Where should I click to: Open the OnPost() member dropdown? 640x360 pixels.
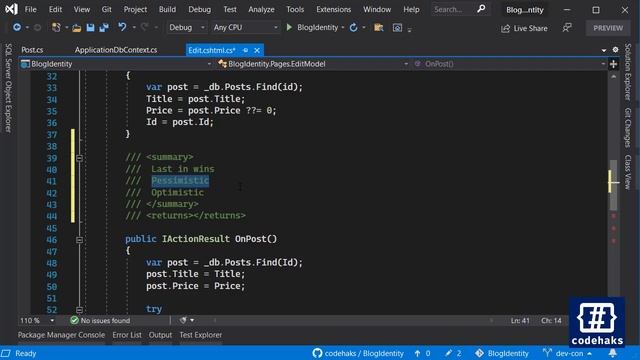coord(509,64)
